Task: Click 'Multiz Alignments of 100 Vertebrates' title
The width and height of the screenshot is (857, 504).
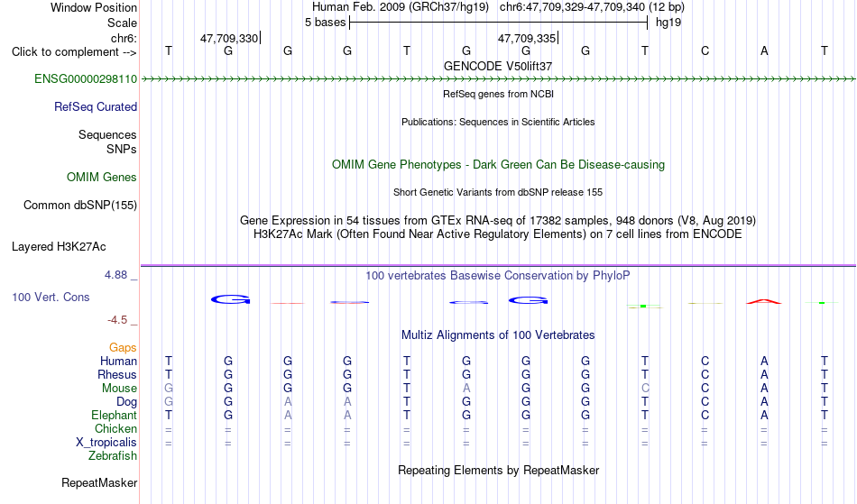Action: click(x=498, y=334)
